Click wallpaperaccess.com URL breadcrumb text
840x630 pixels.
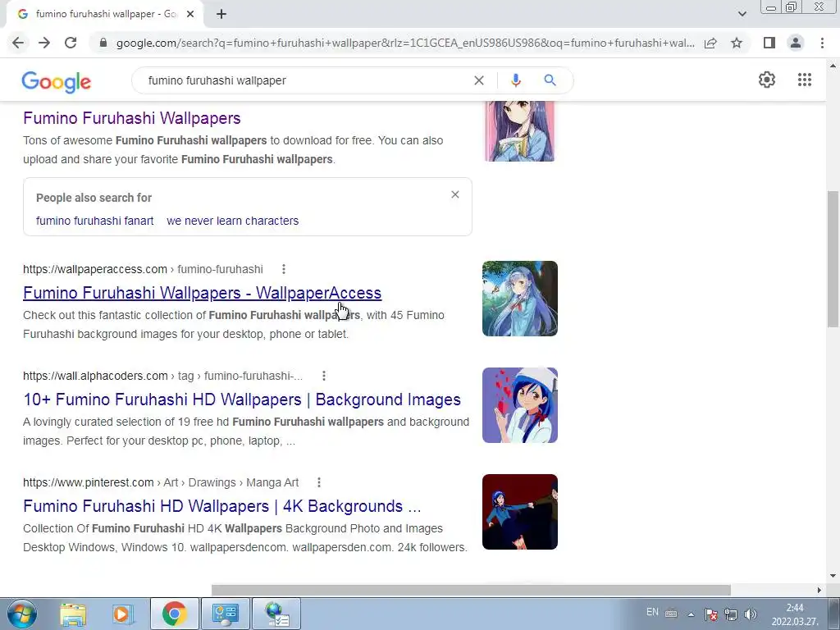coord(143,269)
